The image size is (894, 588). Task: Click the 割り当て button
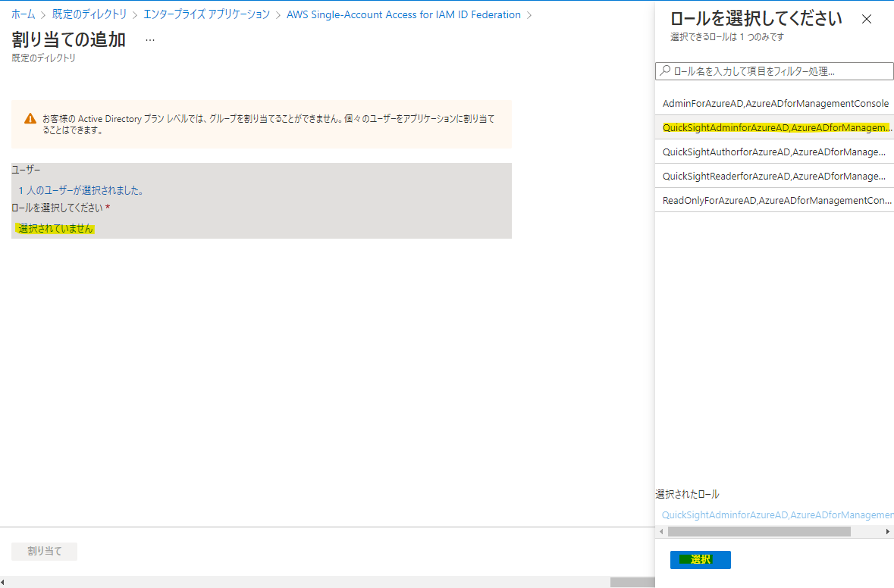45,551
